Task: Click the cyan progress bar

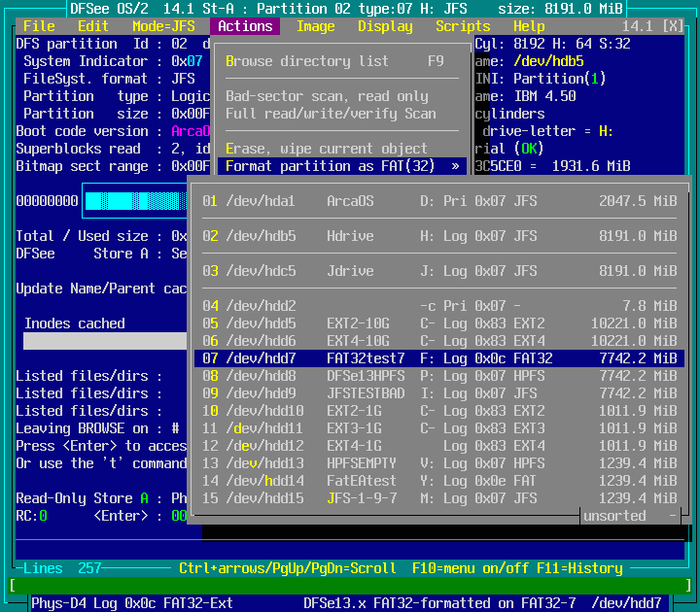Action: (136, 201)
